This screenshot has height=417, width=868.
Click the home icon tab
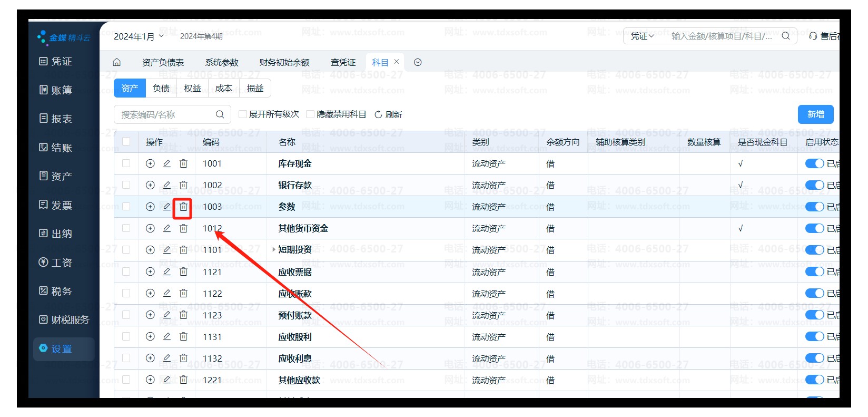[117, 62]
